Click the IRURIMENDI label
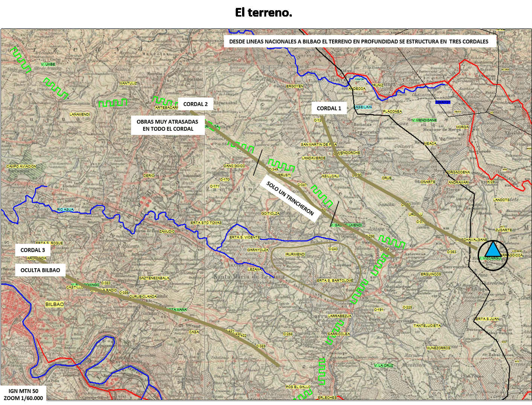Viewport: 532px width, 405px height. coord(295,254)
